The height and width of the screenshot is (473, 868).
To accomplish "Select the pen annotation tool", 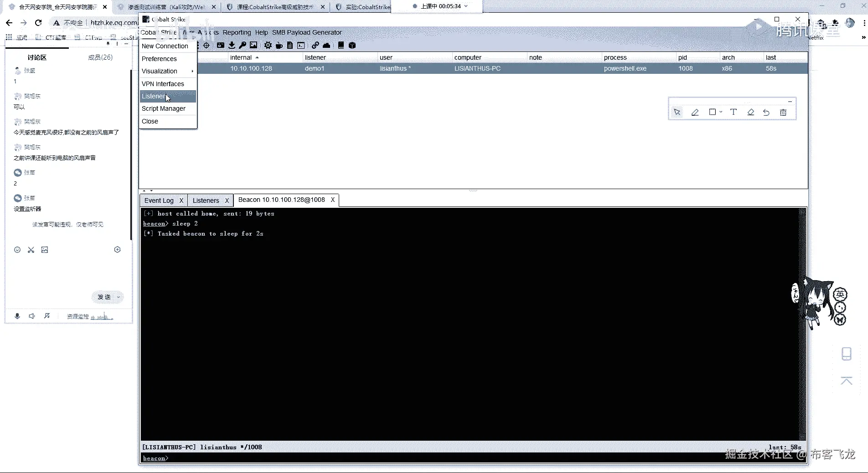I will (695, 112).
